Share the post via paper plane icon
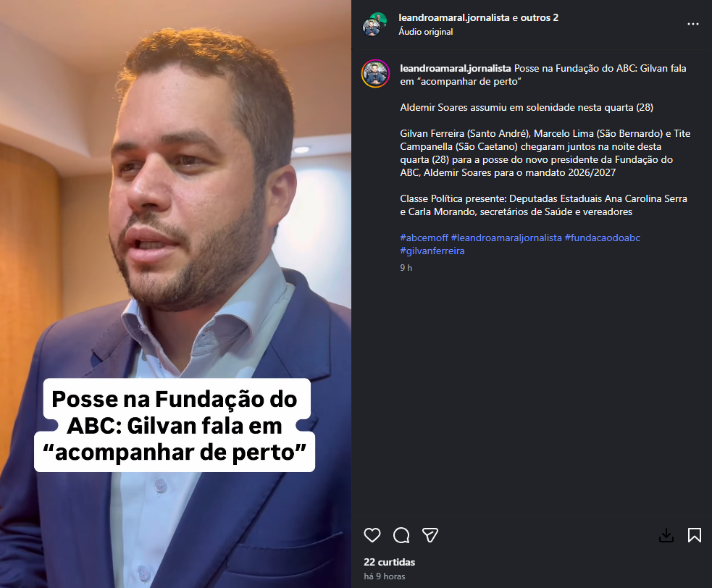The width and height of the screenshot is (712, 588). click(430, 535)
